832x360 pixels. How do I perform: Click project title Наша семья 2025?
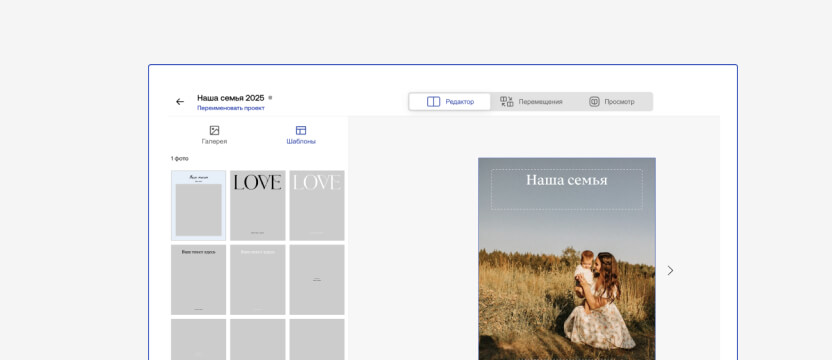click(x=231, y=98)
